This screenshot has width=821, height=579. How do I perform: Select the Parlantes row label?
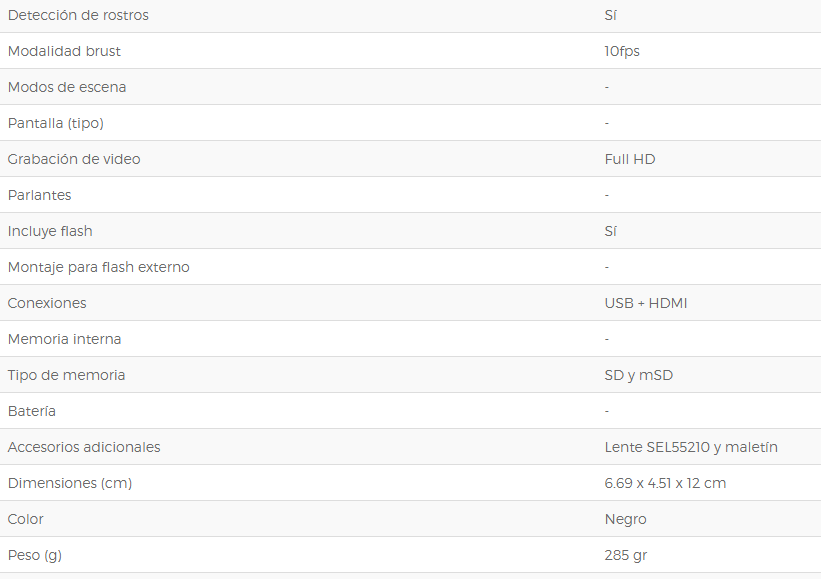[x=39, y=195]
